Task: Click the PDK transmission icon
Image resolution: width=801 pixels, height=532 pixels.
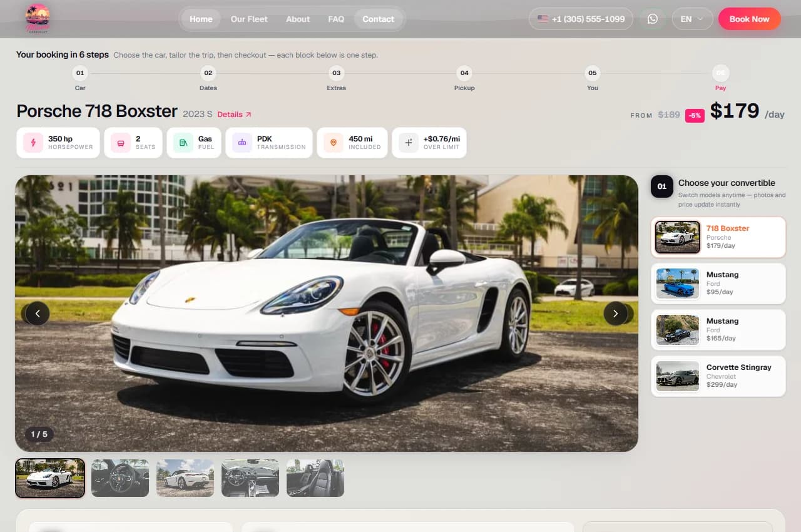Action: pos(242,143)
